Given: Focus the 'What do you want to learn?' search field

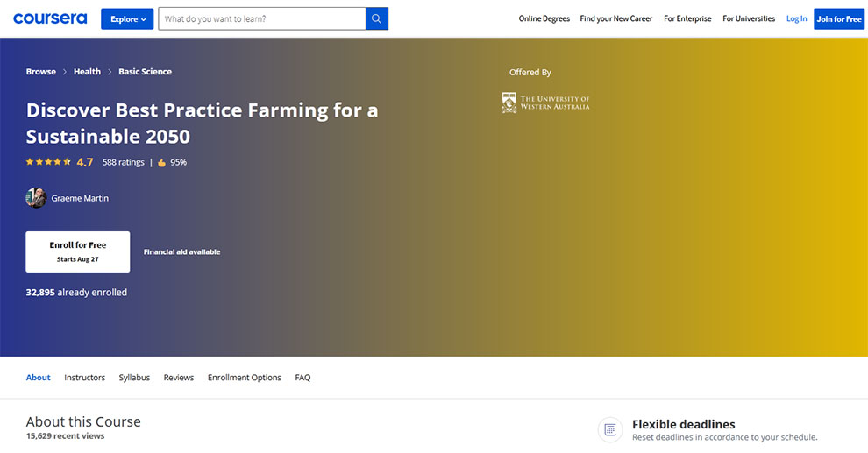Looking at the screenshot, I should [262, 18].
